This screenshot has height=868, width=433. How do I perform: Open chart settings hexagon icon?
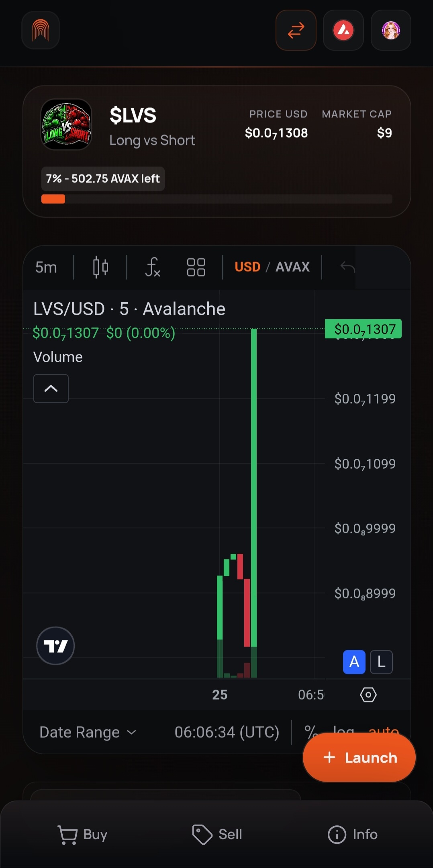coord(368,694)
